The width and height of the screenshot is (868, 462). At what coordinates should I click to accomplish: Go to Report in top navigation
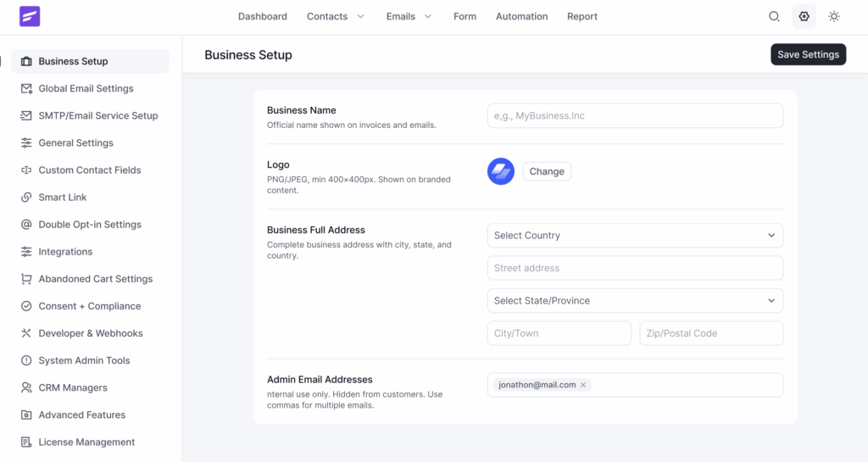click(581, 17)
